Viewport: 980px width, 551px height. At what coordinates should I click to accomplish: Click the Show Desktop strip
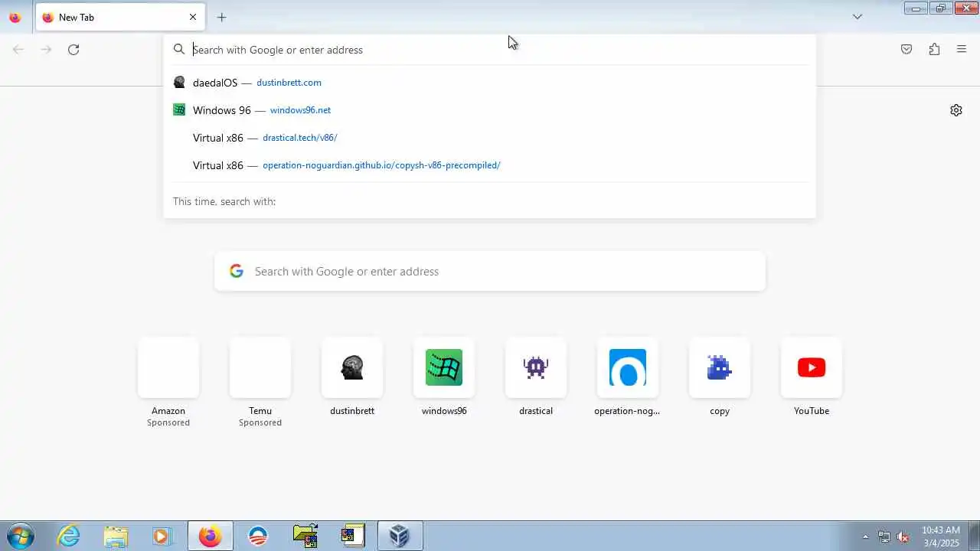point(974,536)
